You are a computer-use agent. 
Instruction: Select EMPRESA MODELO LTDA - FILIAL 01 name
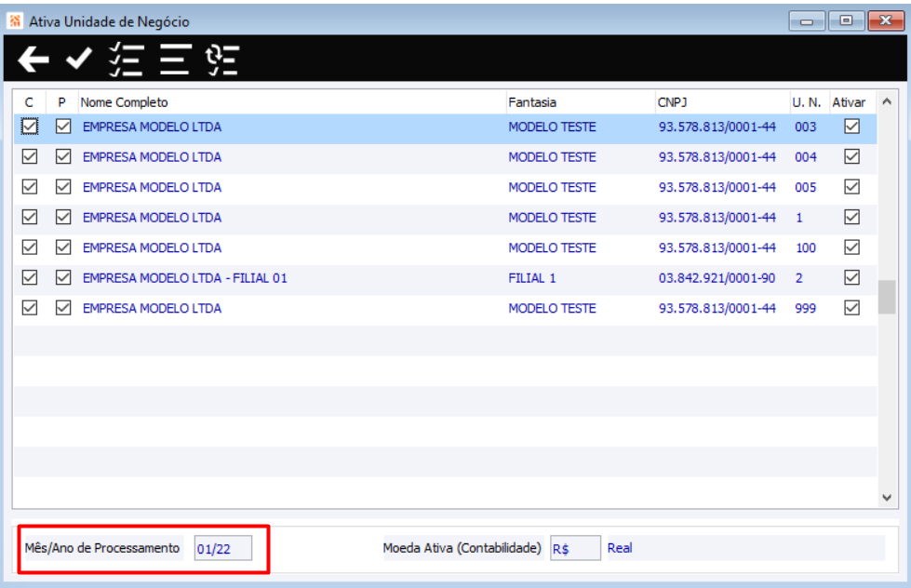[185, 278]
